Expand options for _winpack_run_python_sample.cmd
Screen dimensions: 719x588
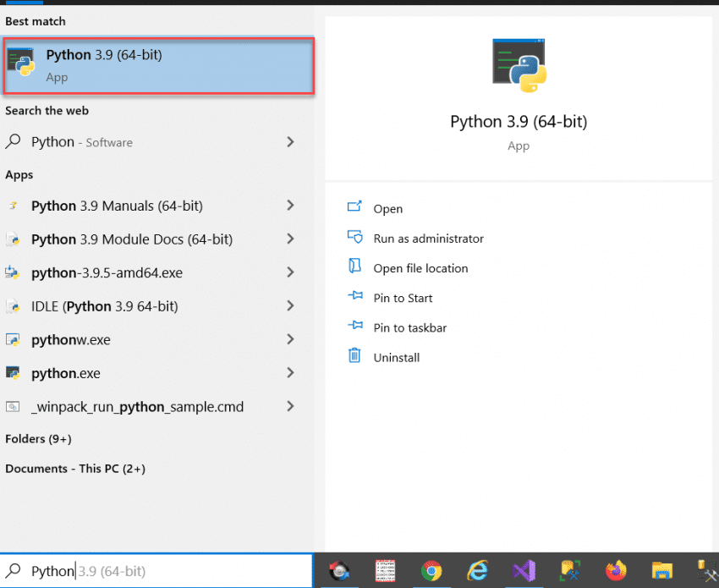coord(290,406)
